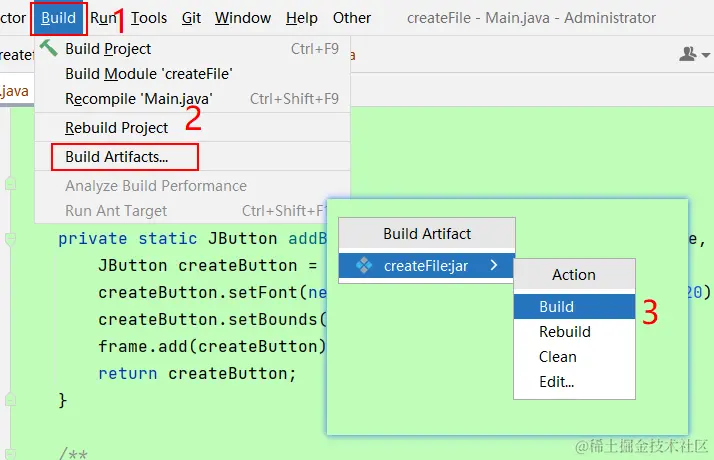Click the createFile:jar artifact icon
The image size is (714, 460).
(x=364, y=265)
